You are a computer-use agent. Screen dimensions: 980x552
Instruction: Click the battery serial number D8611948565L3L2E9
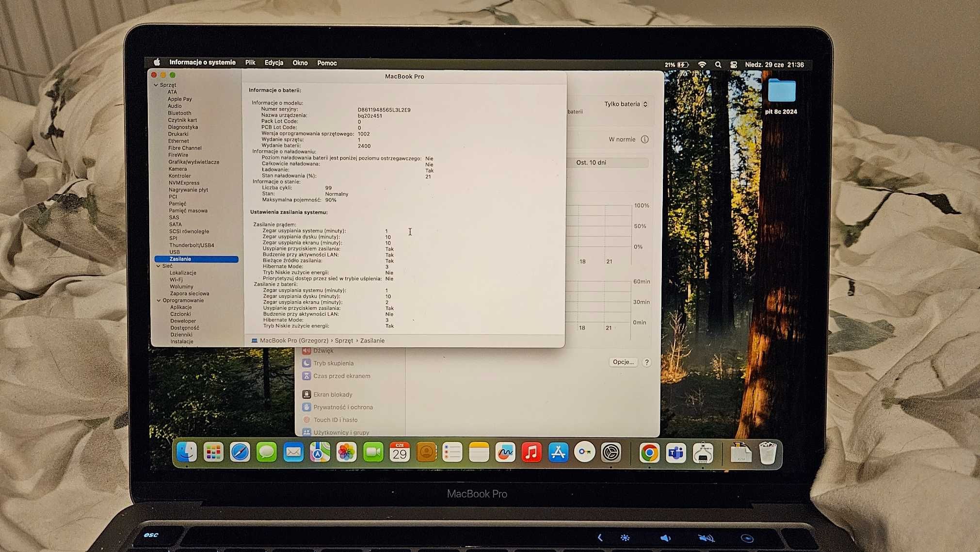click(x=384, y=110)
